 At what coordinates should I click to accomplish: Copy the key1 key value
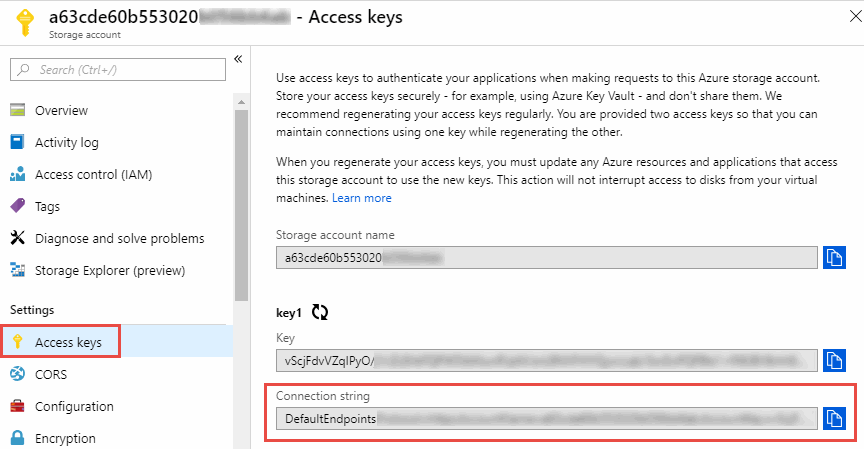point(835,360)
